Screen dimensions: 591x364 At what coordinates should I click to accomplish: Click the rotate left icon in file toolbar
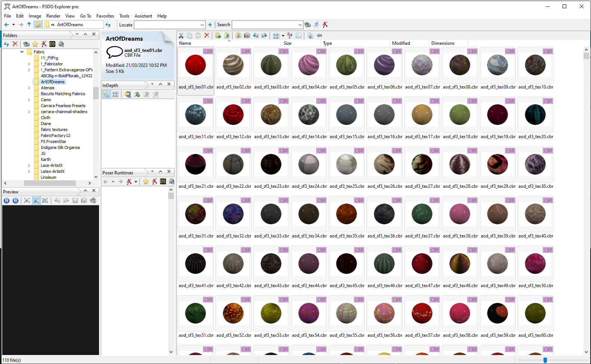256,35
